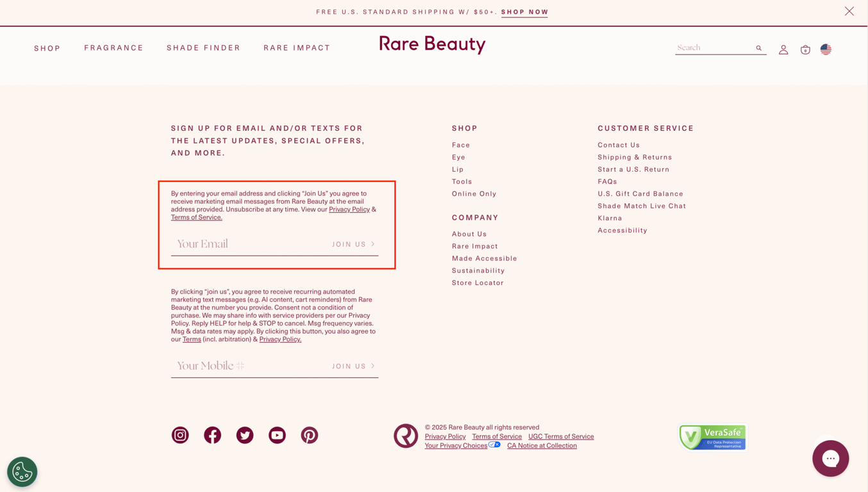Click the JOIN US email button
Viewport: 868px width, 492px height.
coord(353,244)
